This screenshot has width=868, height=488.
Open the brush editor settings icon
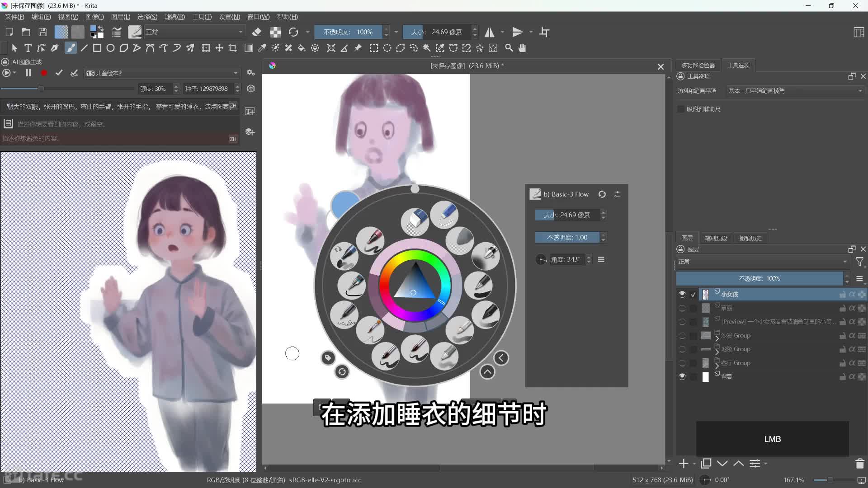pos(117,32)
